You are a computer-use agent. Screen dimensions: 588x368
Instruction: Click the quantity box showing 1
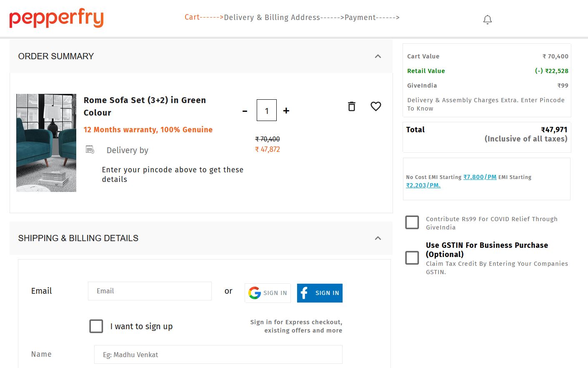click(x=267, y=110)
